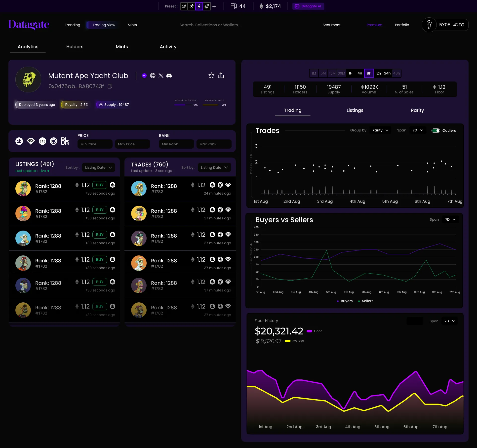Toggle the OpenSea marketplace filter

pos(19,141)
